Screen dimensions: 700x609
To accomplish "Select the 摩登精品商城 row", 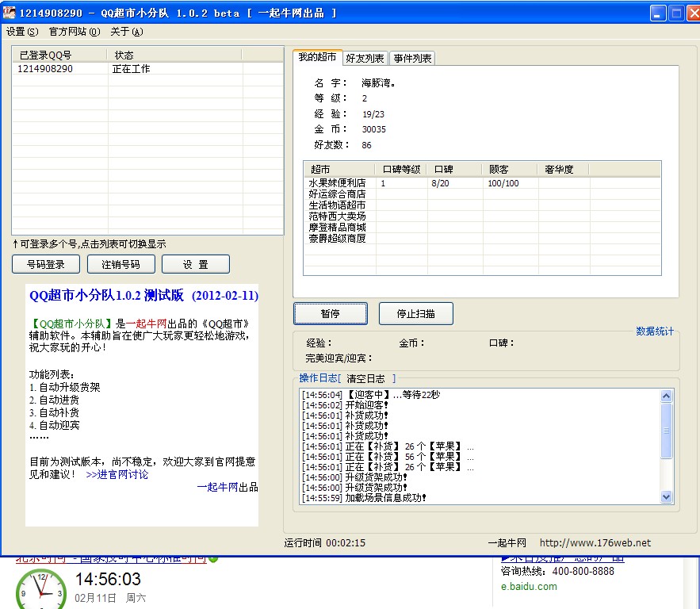I will point(482,228).
